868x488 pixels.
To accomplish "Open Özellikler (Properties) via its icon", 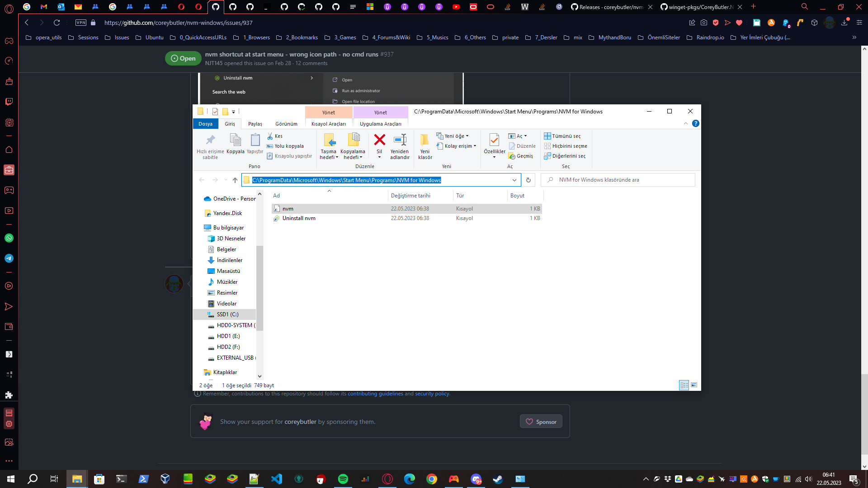I will tap(493, 140).
